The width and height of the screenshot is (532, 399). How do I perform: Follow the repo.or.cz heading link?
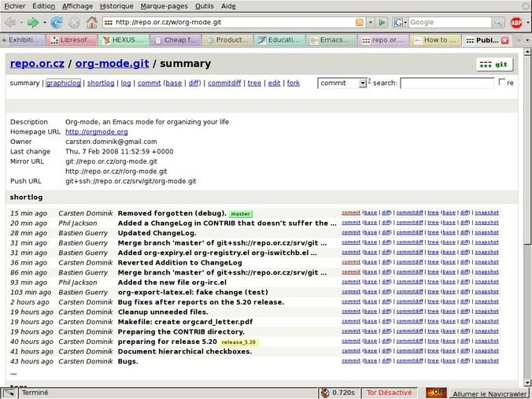(37, 64)
